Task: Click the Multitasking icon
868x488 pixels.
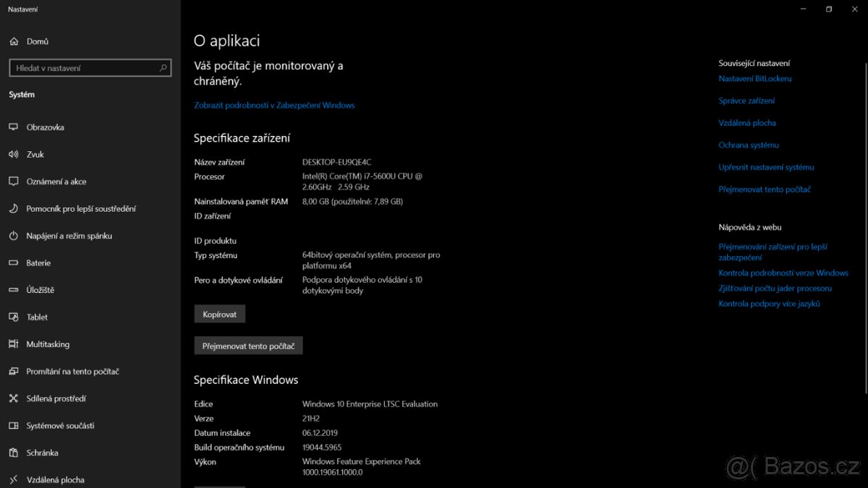Action: [14, 344]
